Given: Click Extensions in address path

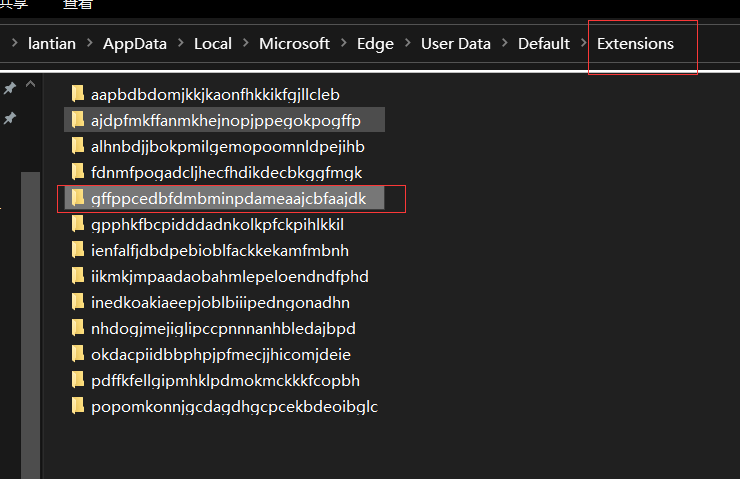Looking at the screenshot, I should click(x=635, y=43).
